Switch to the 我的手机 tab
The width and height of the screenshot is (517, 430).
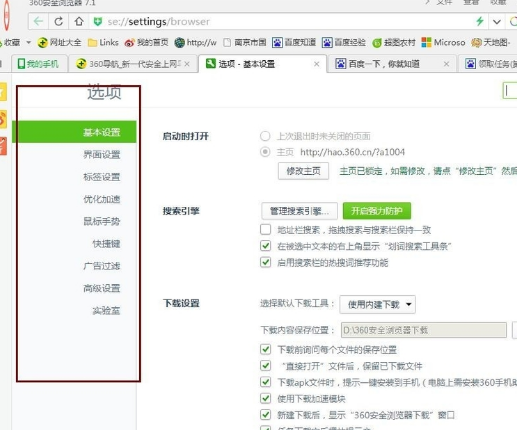[39, 64]
